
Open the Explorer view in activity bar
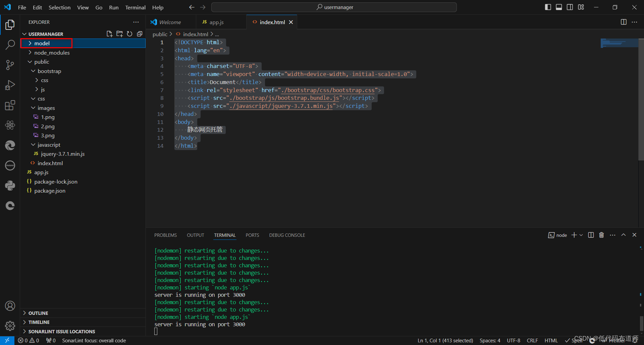10,24
